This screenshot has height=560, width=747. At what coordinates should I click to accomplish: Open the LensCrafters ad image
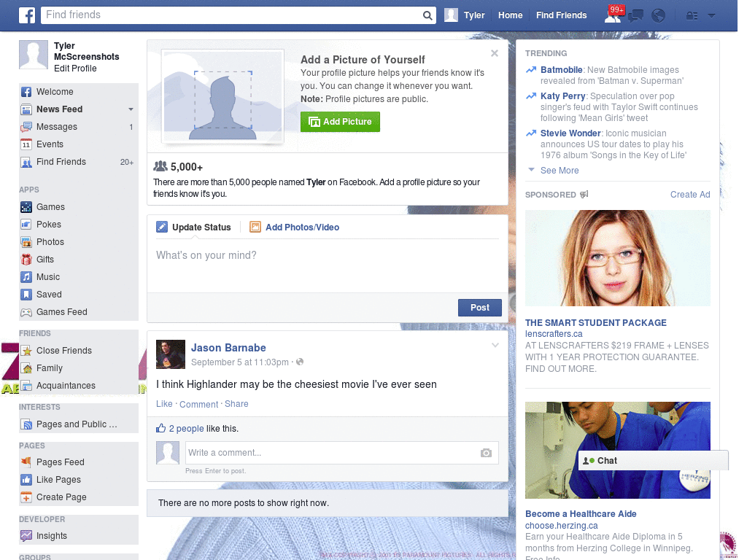click(x=617, y=258)
